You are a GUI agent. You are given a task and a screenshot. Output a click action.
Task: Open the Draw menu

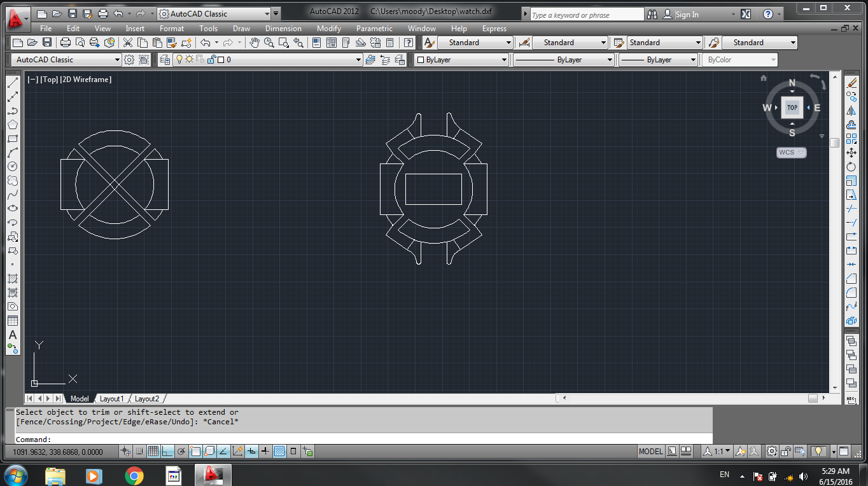click(x=241, y=29)
